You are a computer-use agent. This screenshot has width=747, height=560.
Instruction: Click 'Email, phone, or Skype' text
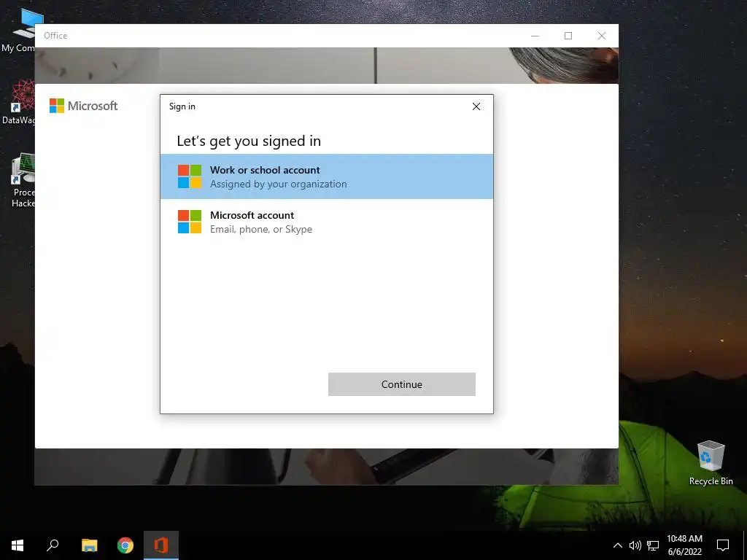(261, 229)
